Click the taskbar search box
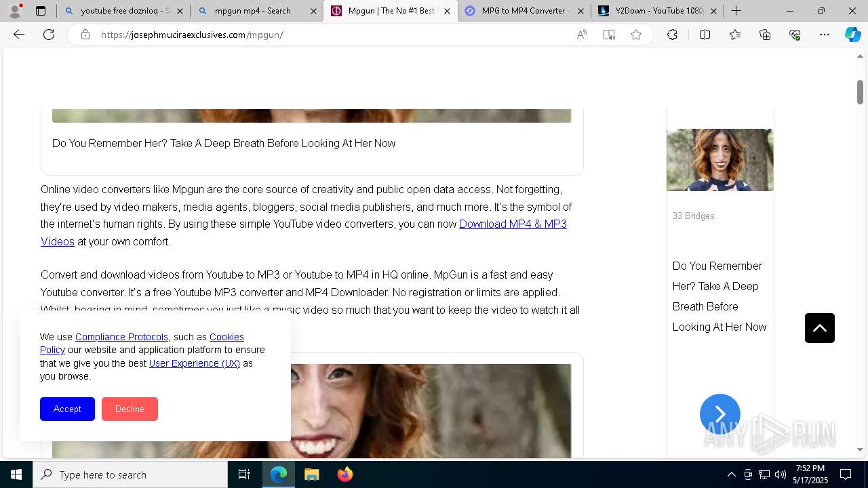868x488 pixels. tap(130, 474)
